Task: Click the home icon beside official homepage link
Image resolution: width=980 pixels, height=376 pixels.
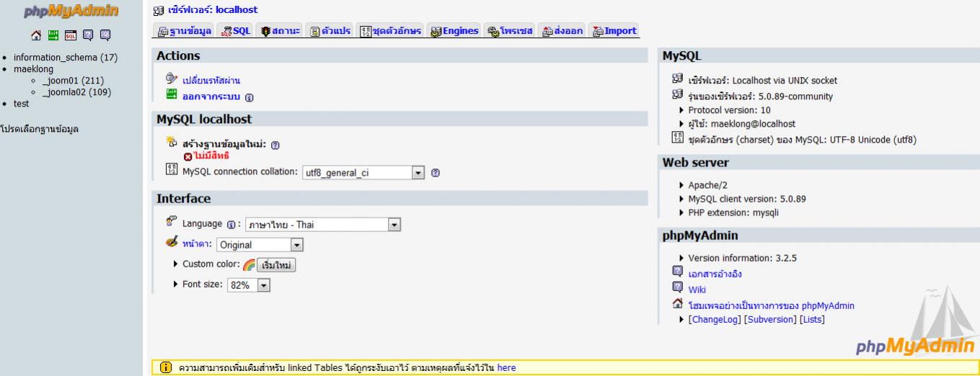Action: point(677,305)
